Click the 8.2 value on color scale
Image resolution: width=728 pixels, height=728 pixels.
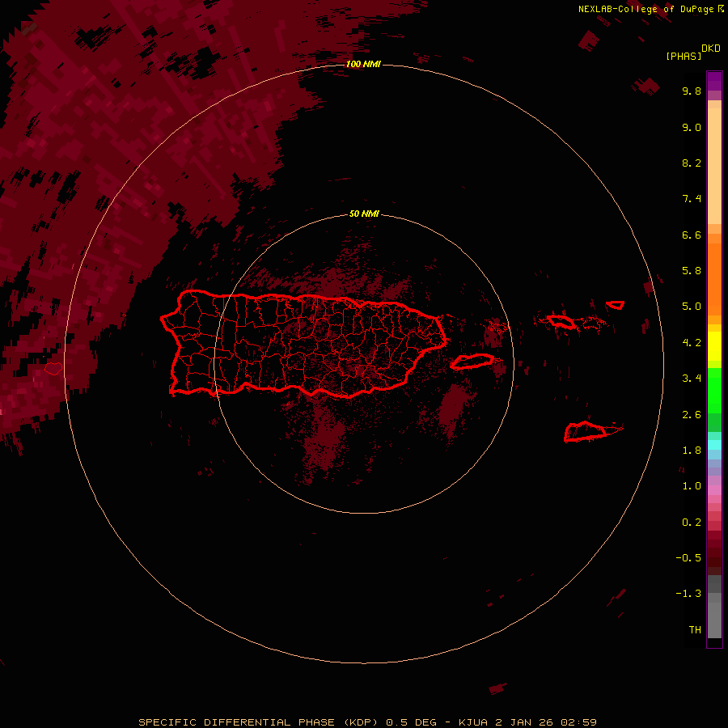point(692,163)
